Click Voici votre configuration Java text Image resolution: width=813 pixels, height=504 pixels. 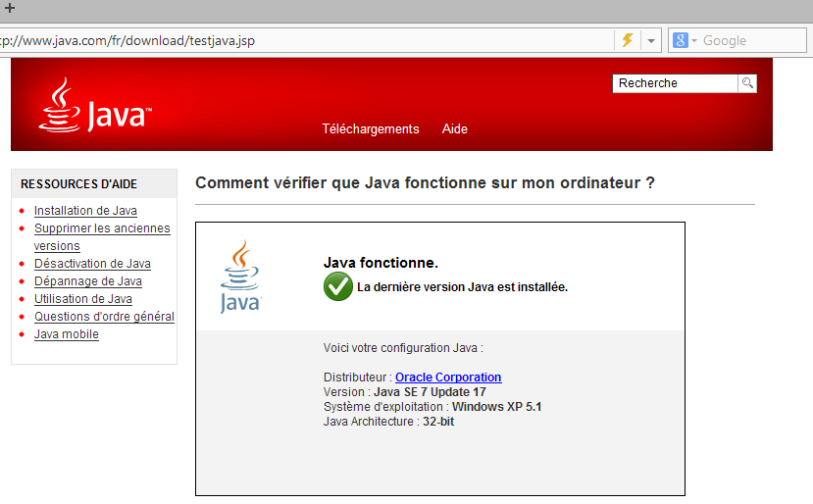[x=403, y=348]
